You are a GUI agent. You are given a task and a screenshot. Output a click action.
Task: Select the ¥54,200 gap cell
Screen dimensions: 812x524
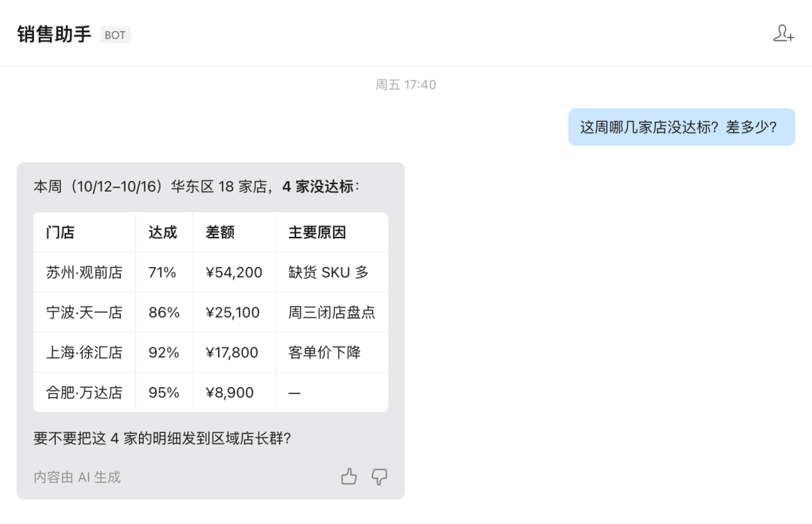point(234,272)
